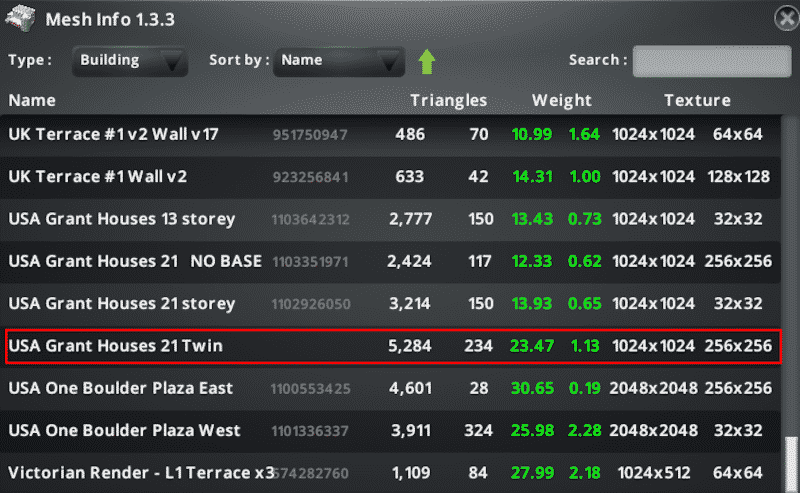This screenshot has width=800, height=493.
Task: Toggle the green sort direction arrow
Action: point(427,60)
